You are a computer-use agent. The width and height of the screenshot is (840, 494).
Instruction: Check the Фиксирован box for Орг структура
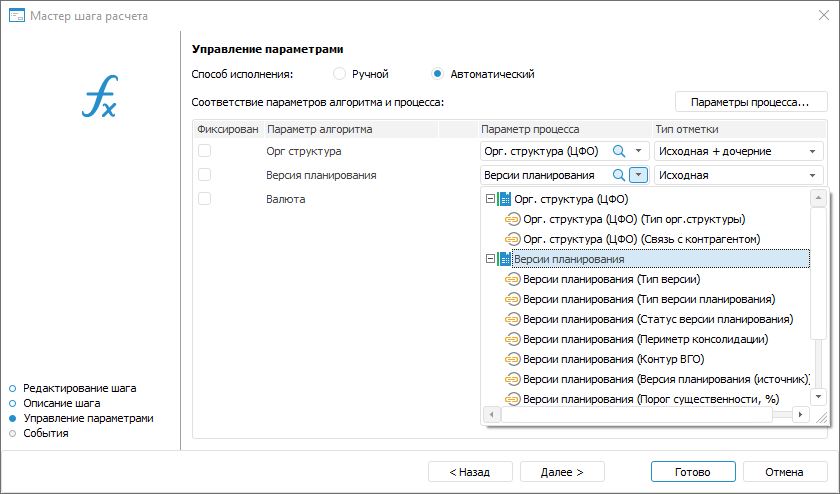[x=204, y=151]
